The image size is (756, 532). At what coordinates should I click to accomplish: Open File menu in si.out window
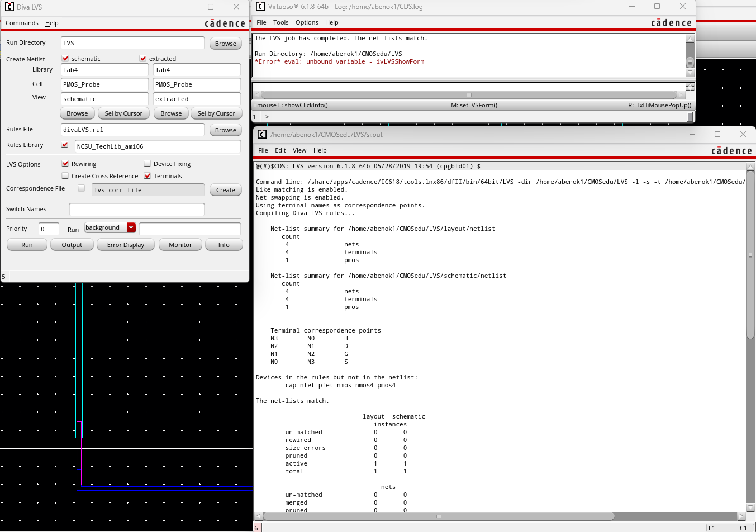263,150
